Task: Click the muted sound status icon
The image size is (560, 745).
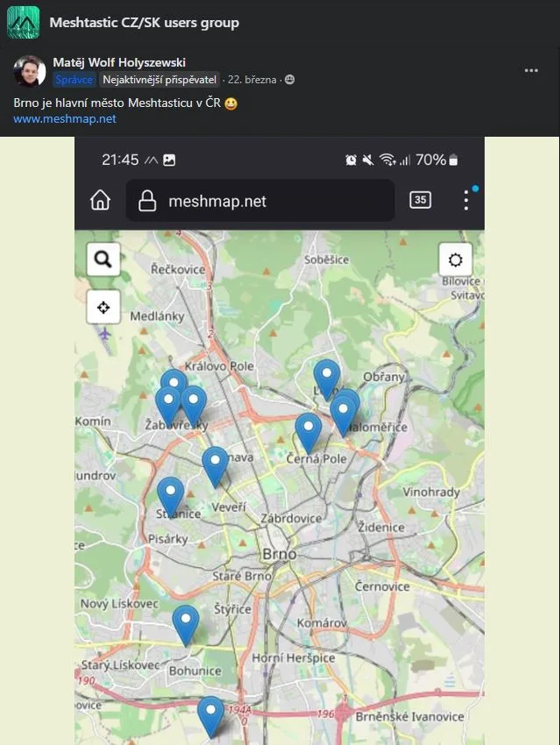Action: 367,160
